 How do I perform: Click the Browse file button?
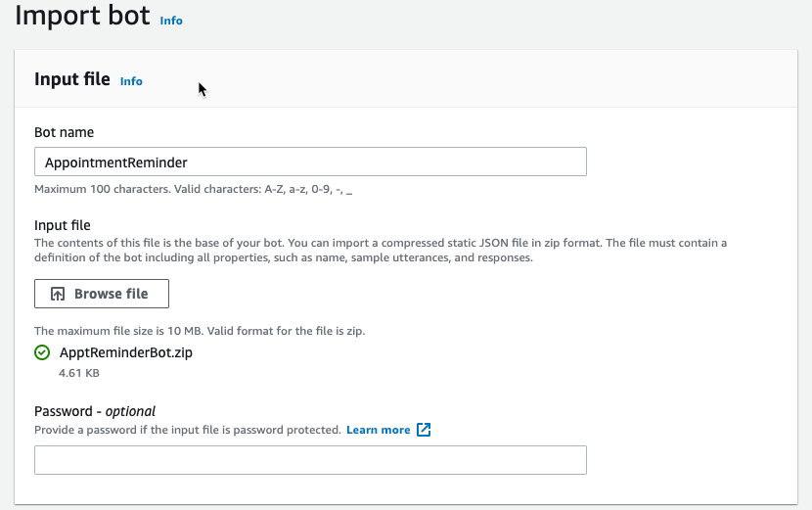(102, 294)
